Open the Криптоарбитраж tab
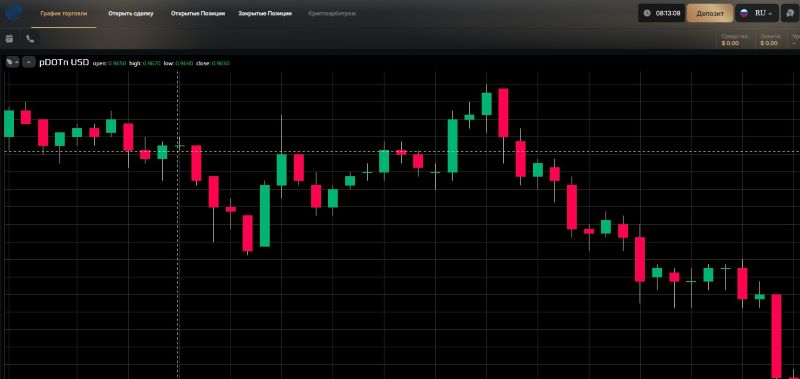The image size is (800, 379). [x=332, y=14]
